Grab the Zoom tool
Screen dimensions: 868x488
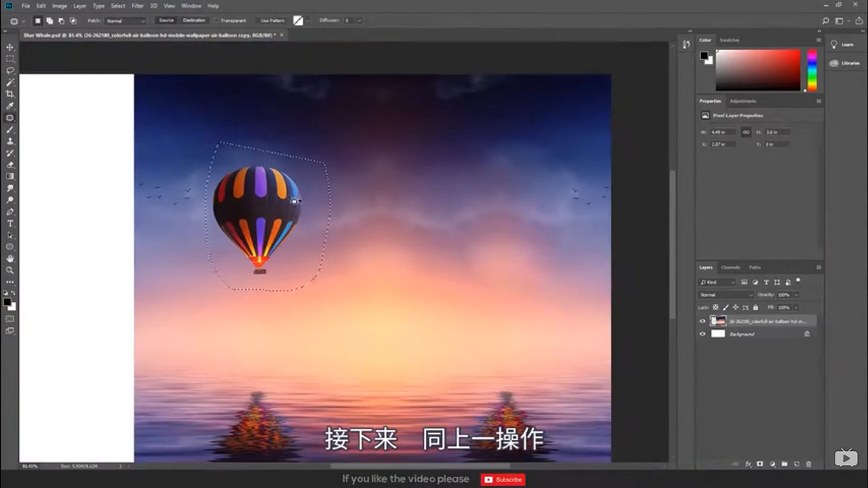(10, 269)
